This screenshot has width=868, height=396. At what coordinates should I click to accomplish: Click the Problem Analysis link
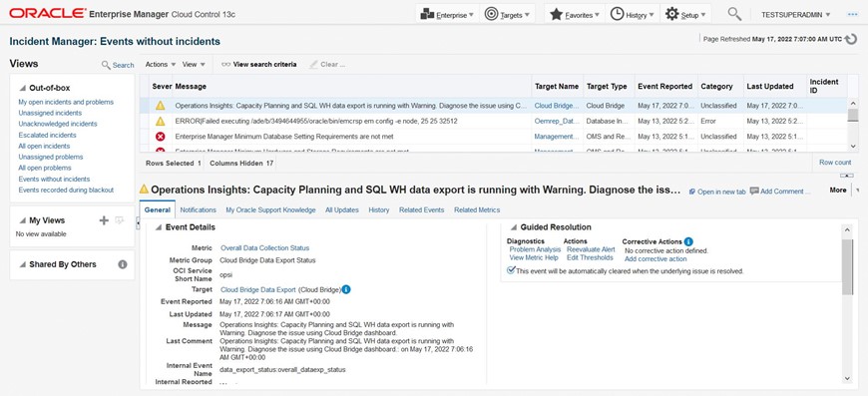point(535,250)
